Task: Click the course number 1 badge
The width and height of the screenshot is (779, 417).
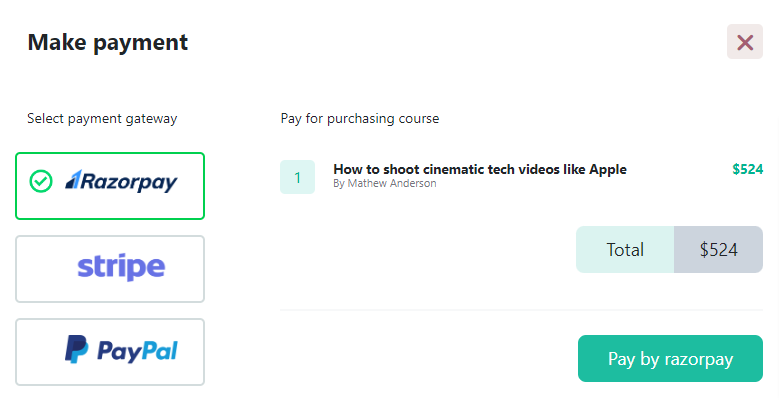Action: 297,177
